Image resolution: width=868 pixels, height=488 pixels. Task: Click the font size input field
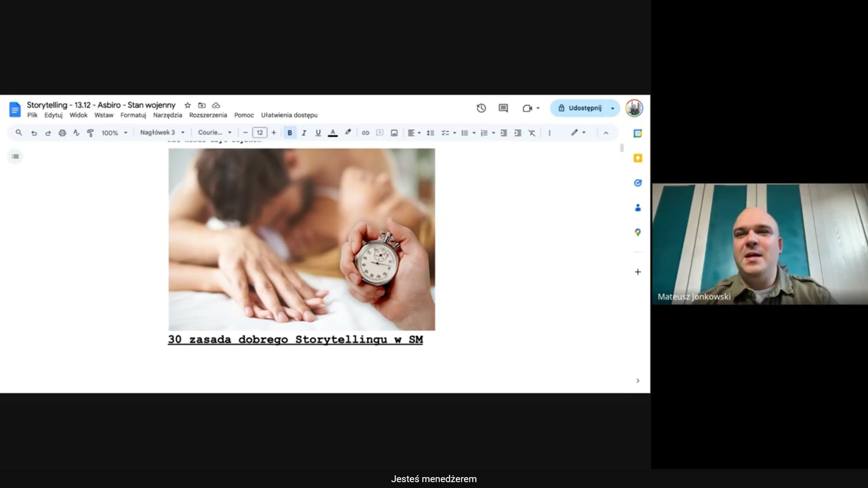click(x=259, y=133)
